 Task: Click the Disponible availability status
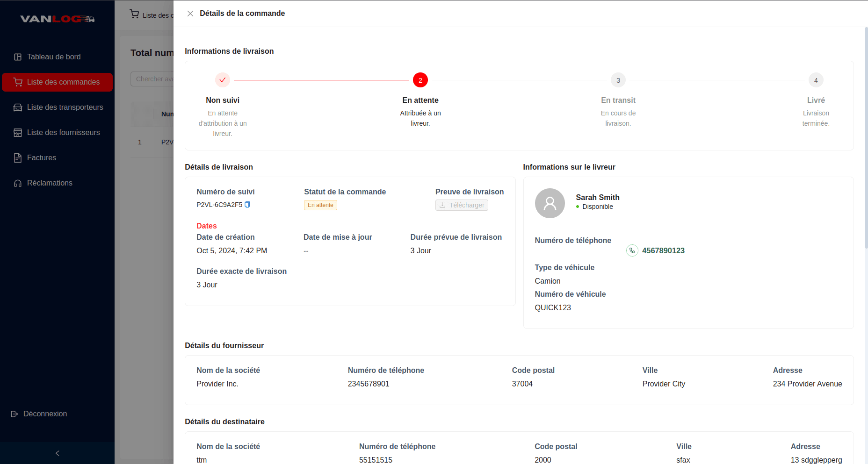click(x=597, y=207)
